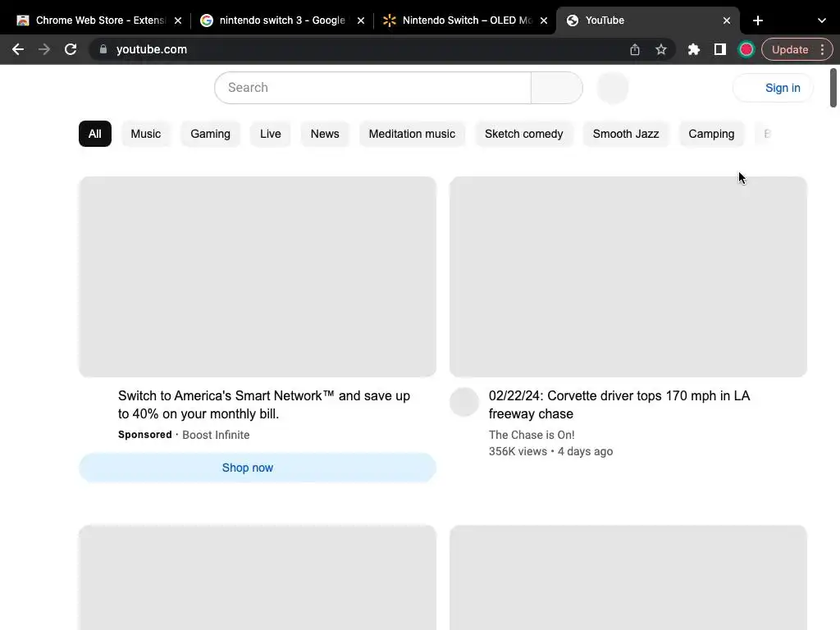Close the nintendo switch 3 Google tab
Image resolution: width=840 pixels, height=630 pixels.
click(x=361, y=21)
